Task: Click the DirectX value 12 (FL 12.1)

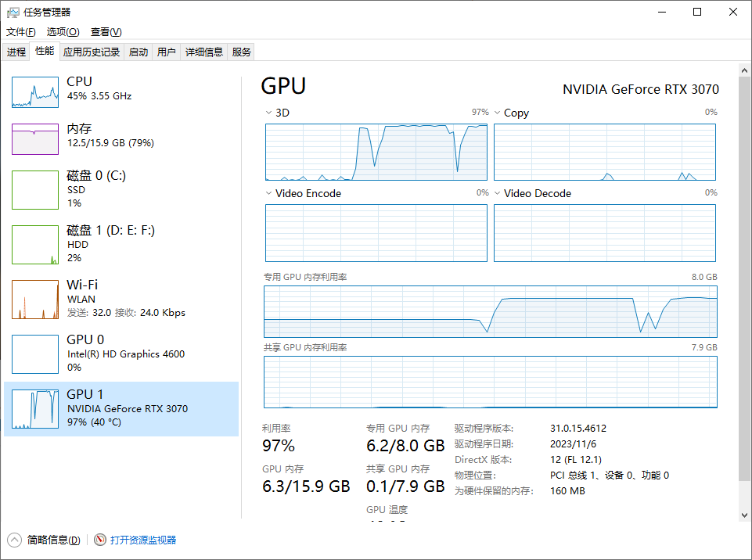Action: tap(575, 459)
